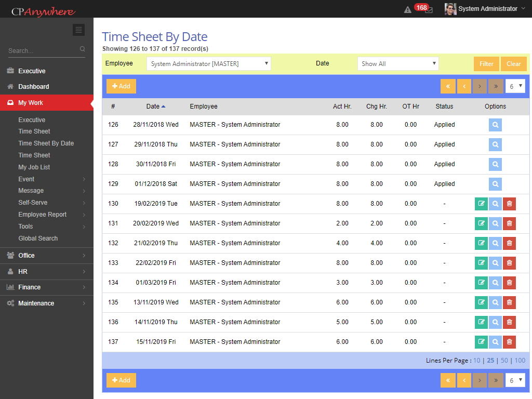Open the Date Show All dropdown
This screenshot has height=399, width=532.
[398, 64]
